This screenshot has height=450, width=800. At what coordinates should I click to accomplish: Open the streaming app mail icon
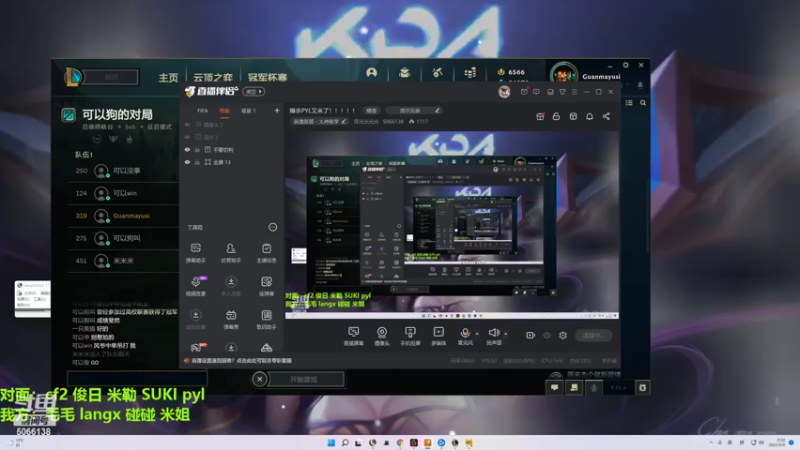tap(524, 92)
